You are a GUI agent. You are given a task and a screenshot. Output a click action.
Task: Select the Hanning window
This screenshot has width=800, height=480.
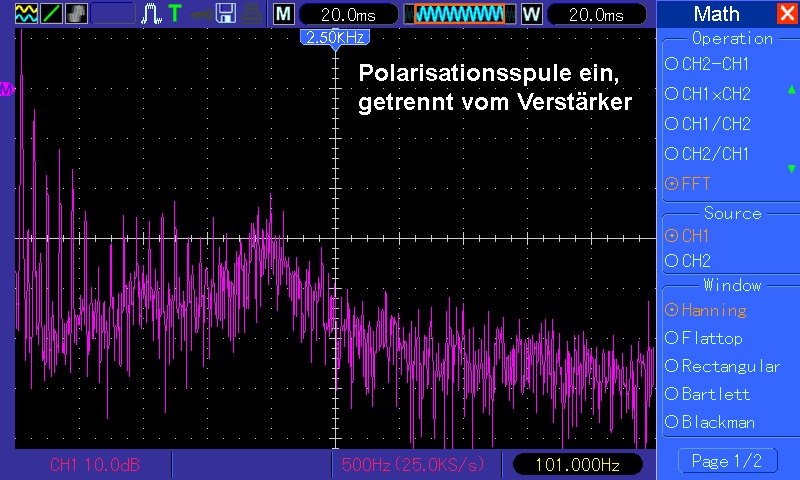[706, 310]
